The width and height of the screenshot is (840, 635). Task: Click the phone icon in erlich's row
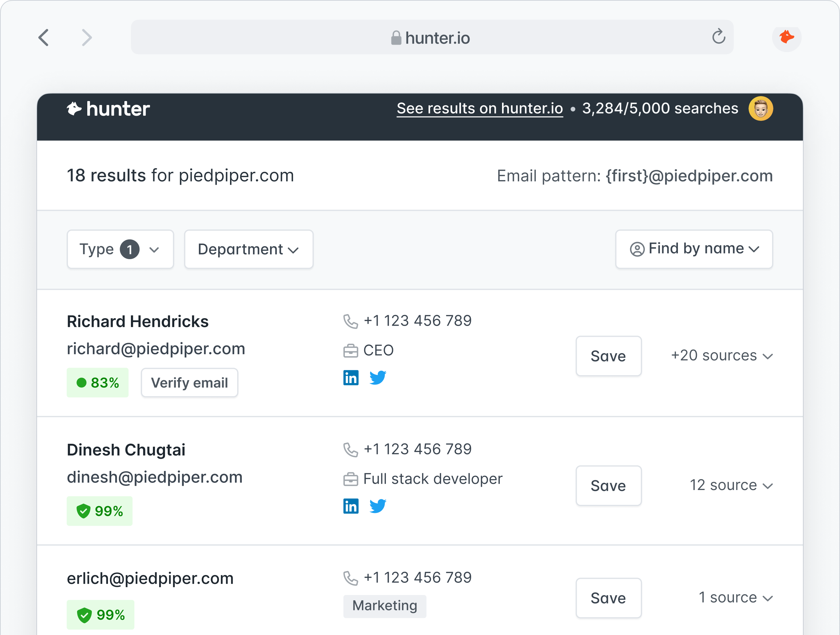tap(350, 578)
